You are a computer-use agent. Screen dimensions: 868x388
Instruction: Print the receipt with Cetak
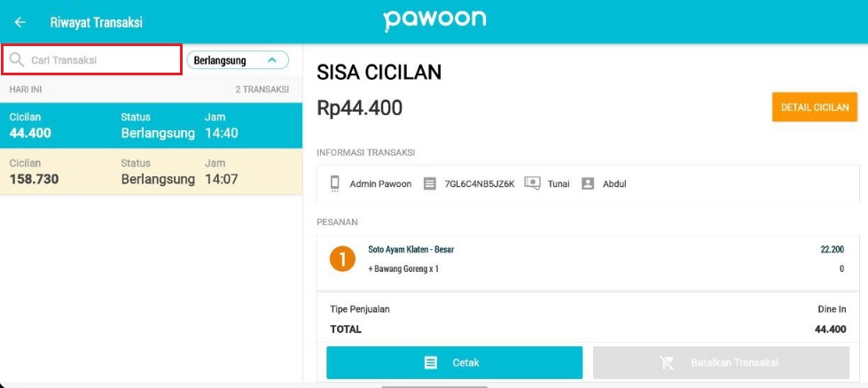click(x=454, y=362)
